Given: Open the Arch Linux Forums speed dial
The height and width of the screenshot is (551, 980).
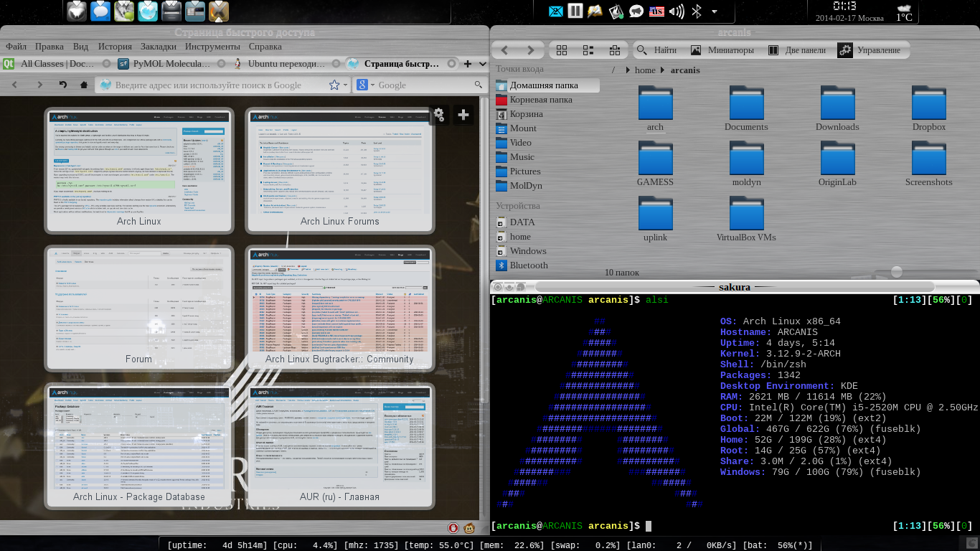Looking at the screenshot, I should [340, 170].
